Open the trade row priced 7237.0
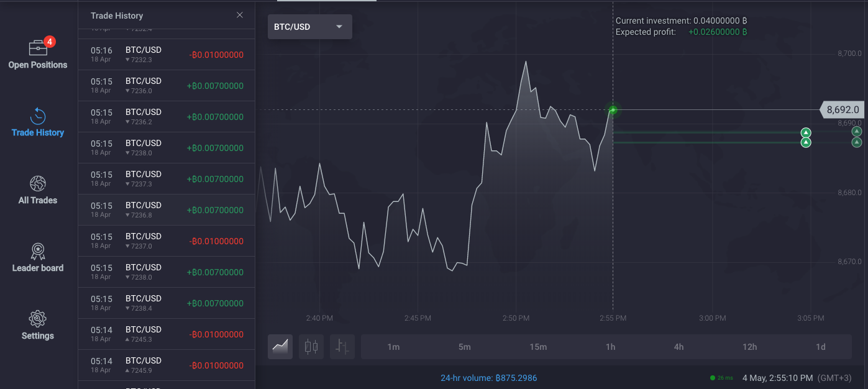The image size is (868, 389). click(167, 241)
